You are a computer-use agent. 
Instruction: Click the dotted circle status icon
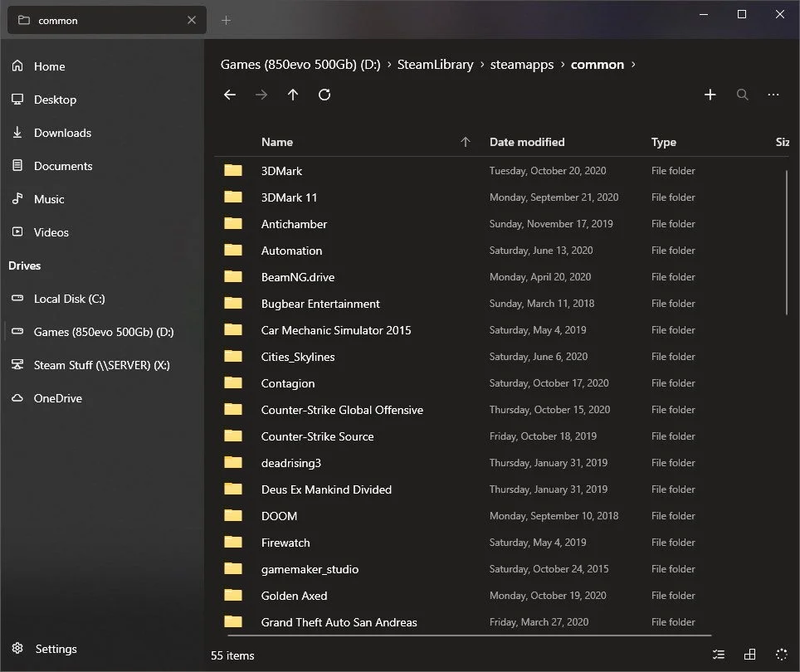click(x=781, y=655)
